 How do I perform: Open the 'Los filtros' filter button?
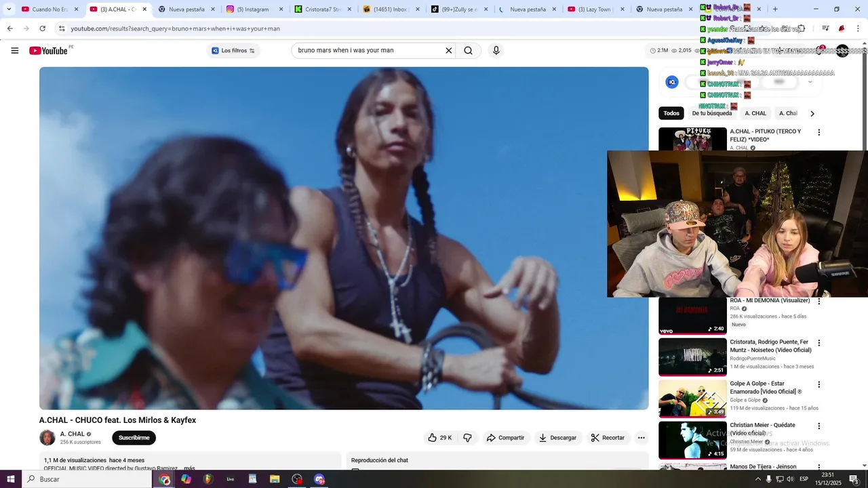(x=233, y=51)
